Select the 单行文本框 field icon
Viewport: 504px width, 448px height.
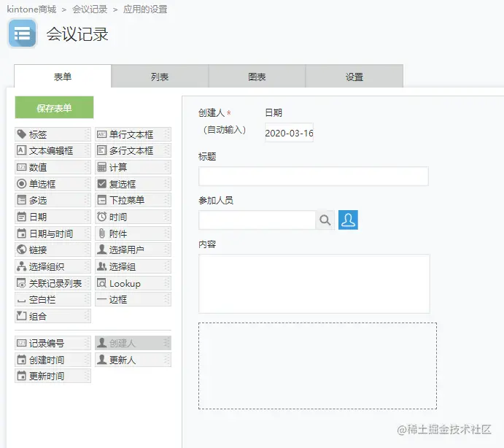point(101,134)
